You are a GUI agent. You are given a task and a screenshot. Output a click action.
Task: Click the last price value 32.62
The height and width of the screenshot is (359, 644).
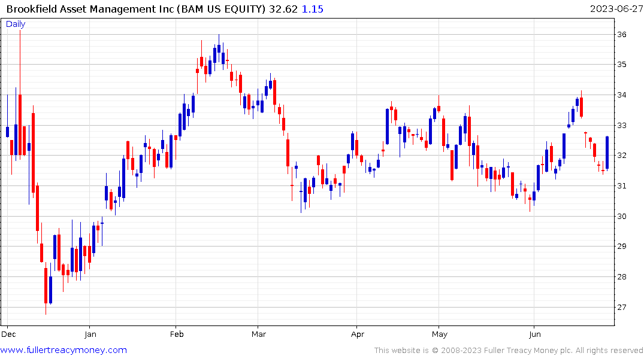283,9
